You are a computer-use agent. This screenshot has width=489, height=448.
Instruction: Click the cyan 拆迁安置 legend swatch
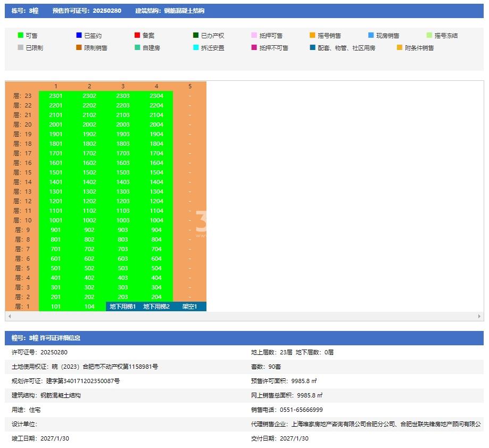point(196,47)
